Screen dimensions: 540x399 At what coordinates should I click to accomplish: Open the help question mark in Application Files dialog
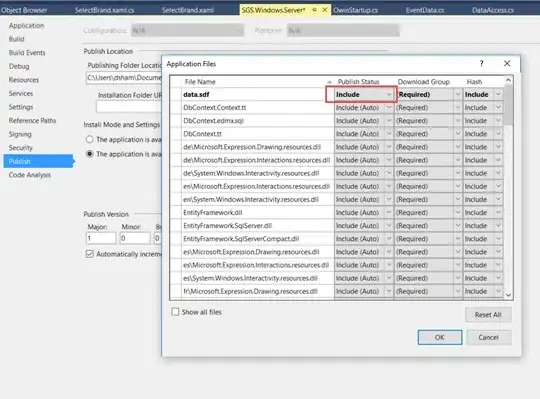pyautogui.click(x=481, y=63)
